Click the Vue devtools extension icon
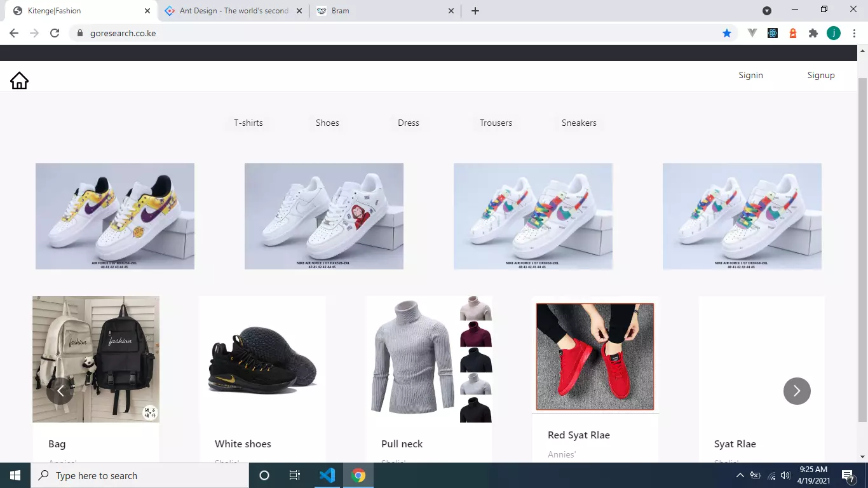Screen dimensions: 868x488 752,33
